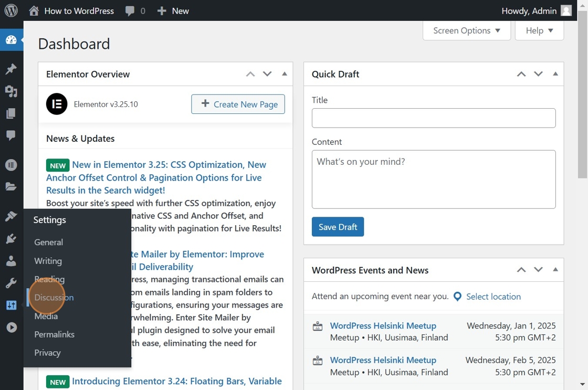Open the WordPress logo menu
Screen dimensions: 588x390
click(x=11, y=10)
